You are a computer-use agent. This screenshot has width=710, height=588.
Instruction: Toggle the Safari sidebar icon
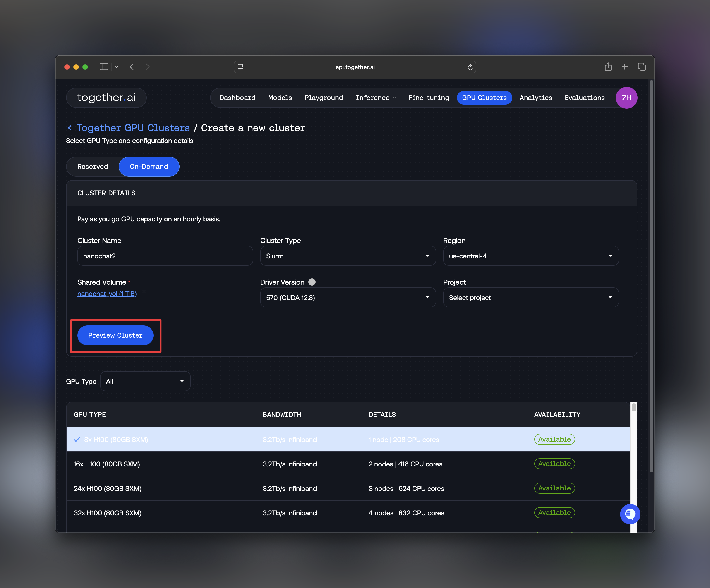pyautogui.click(x=104, y=67)
